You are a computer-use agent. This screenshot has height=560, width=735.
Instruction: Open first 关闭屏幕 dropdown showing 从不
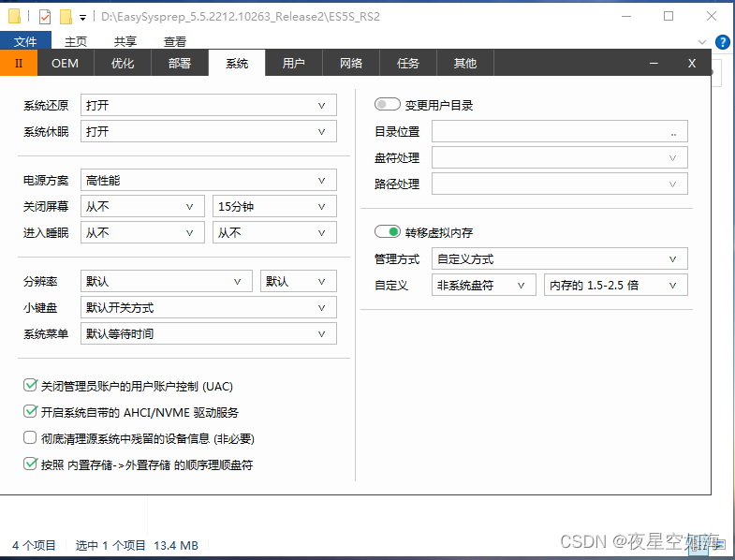[x=142, y=206]
